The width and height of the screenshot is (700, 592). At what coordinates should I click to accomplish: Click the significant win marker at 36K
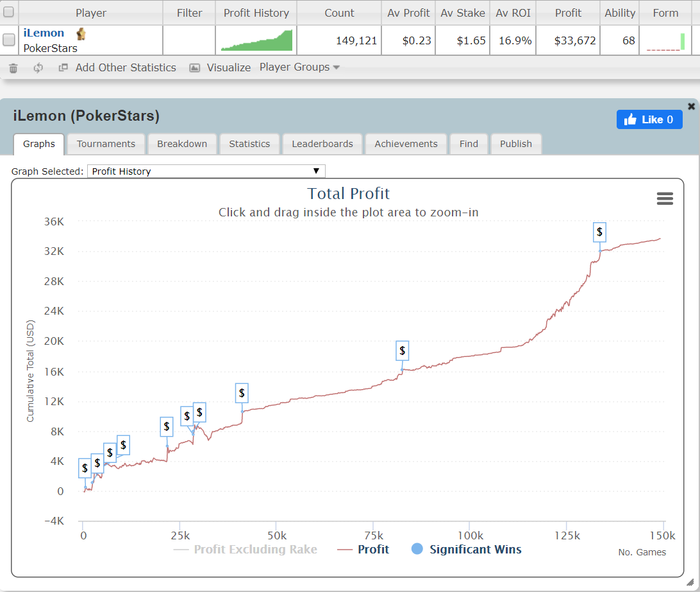pos(600,232)
